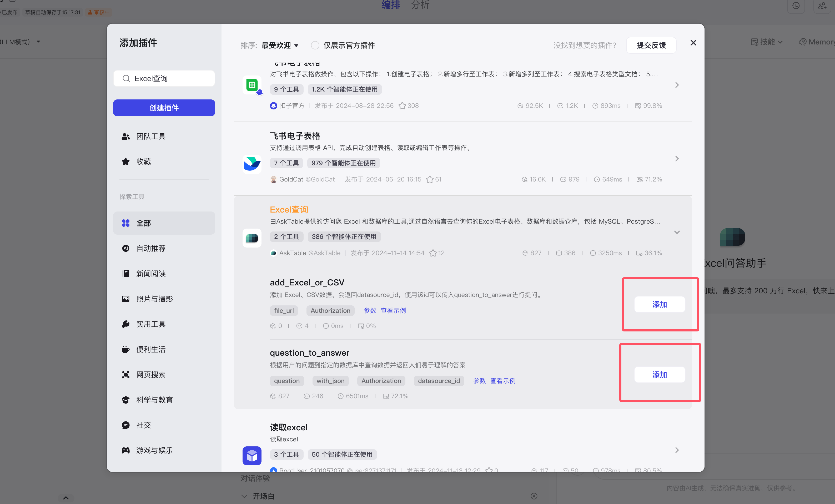The image size is (835, 504).
Task: Click the green Feishu spreadsheet plugin icon
Action: coord(252,85)
